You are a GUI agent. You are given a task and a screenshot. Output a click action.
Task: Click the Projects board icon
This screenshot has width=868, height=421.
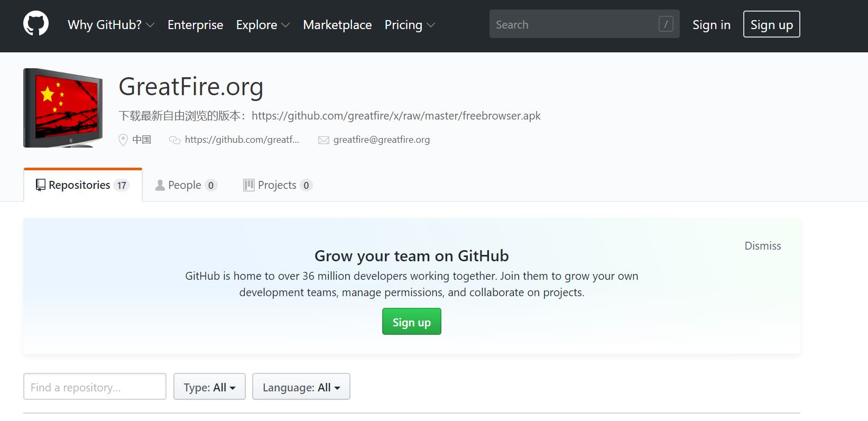248,185
